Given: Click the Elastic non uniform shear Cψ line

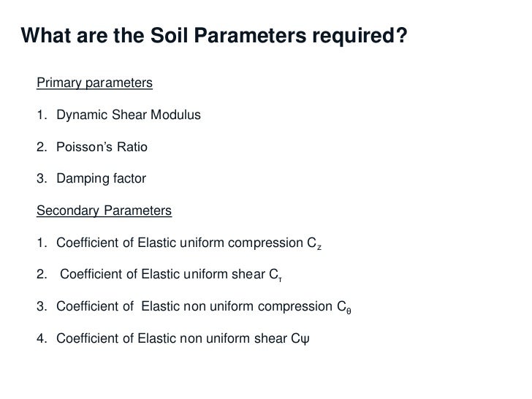Looking at the screenshot, I should coord(173,338).
